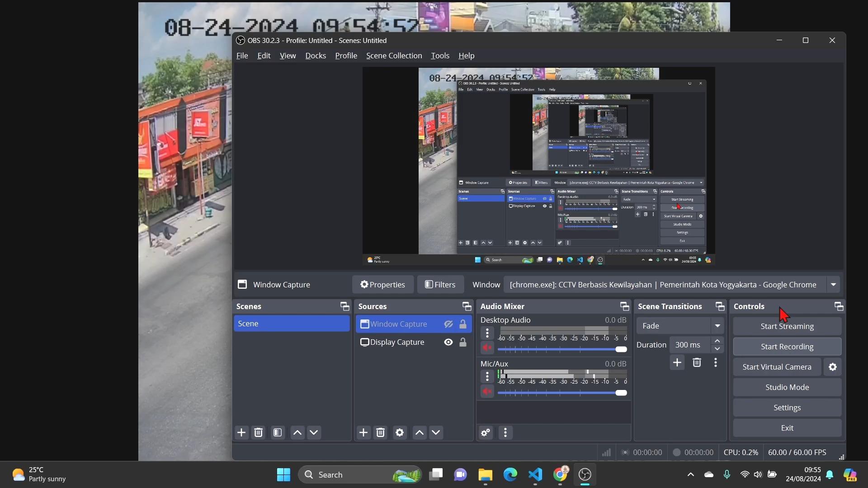The width and height of the screenshot is (868, 488).
Task: Click the Duration 300 ms input field
Action: point(690,345)
